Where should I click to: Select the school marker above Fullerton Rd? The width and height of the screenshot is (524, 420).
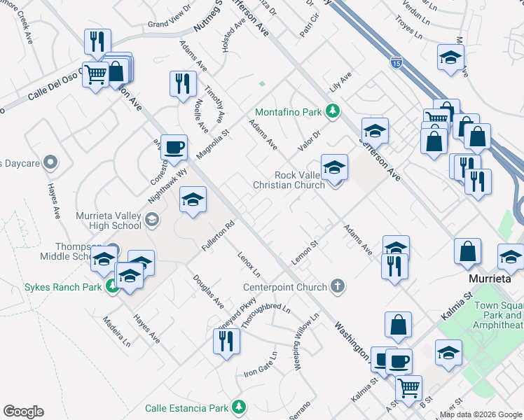(x=193, y=199)
